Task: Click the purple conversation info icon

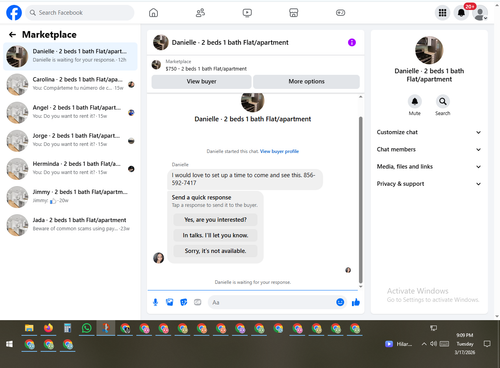Action: pyautogui.click(x=352, y=42)
